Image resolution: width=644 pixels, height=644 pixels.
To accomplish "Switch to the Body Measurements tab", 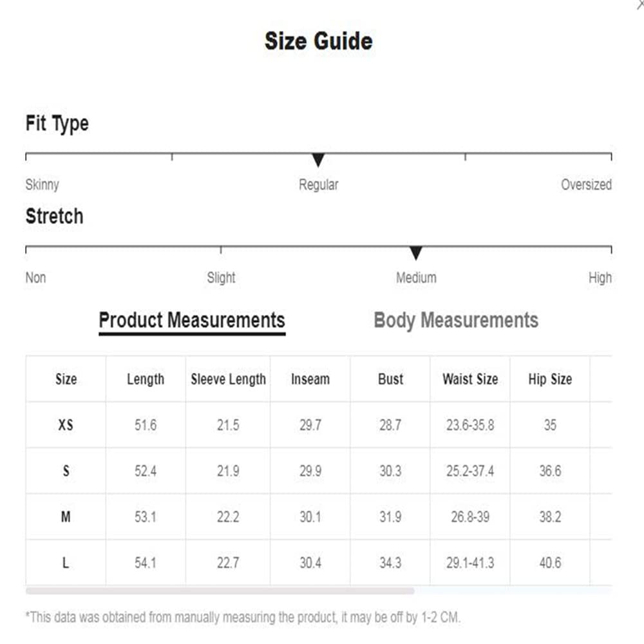I will 455,320.
